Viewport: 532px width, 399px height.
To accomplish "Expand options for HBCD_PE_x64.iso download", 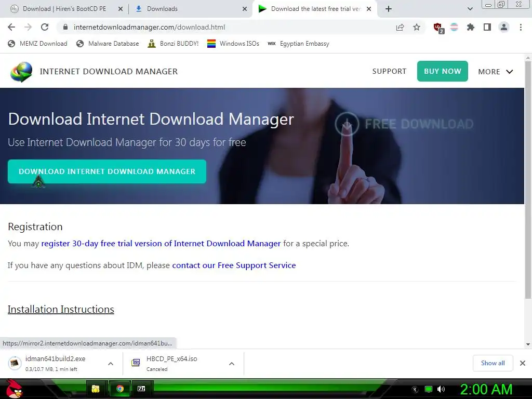I will tap(232, 364).
